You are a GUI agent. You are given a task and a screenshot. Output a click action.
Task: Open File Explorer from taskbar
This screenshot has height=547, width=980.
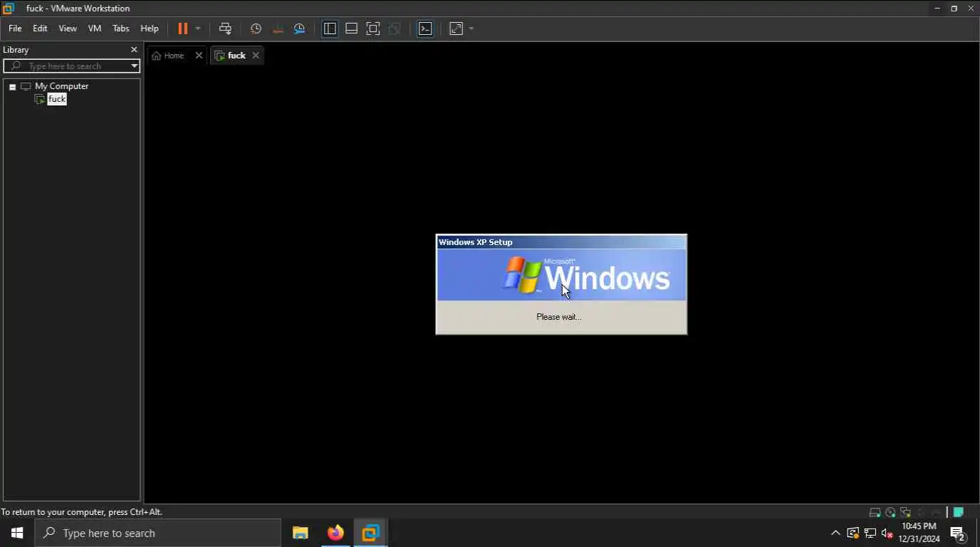click(x=301, y=533)
